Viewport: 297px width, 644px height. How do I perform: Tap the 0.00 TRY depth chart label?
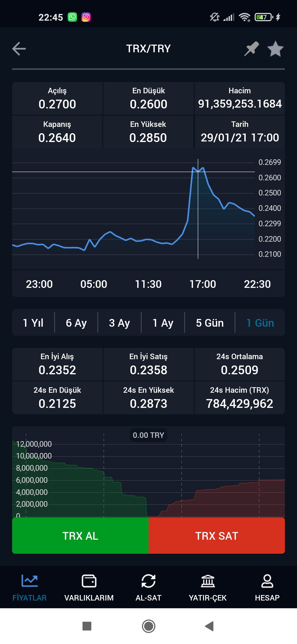(x=148, y=435)
